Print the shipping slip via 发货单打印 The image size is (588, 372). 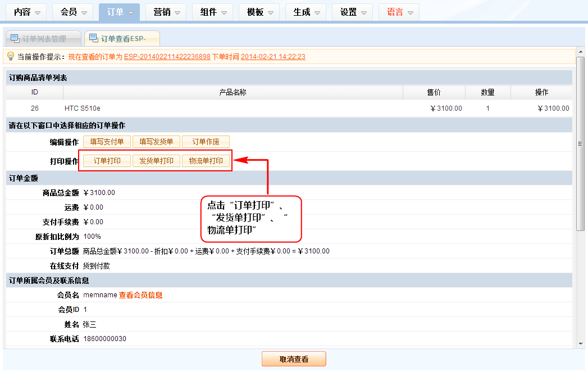point(156,161)
